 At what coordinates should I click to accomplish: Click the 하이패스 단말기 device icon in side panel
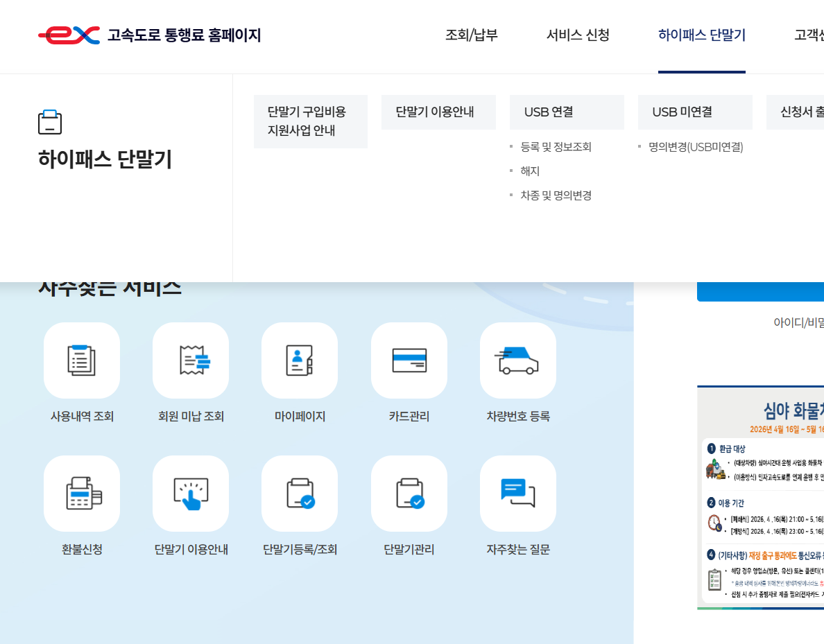pos(50,123)
